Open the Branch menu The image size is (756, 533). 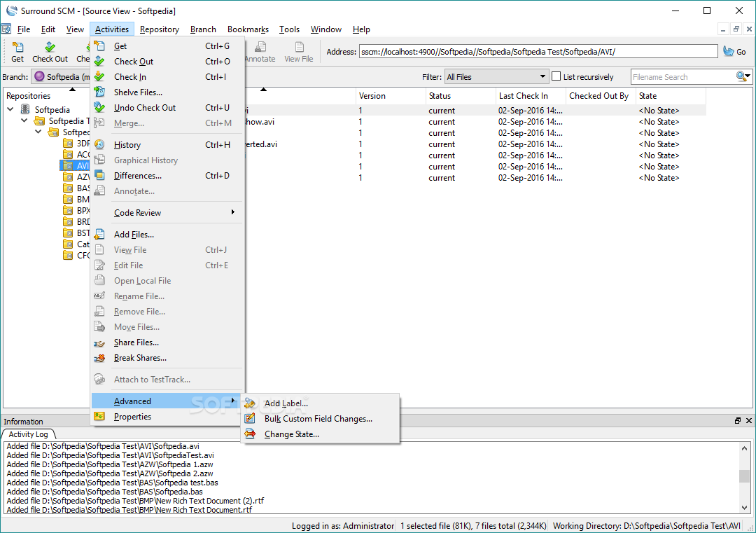point(203,29)
